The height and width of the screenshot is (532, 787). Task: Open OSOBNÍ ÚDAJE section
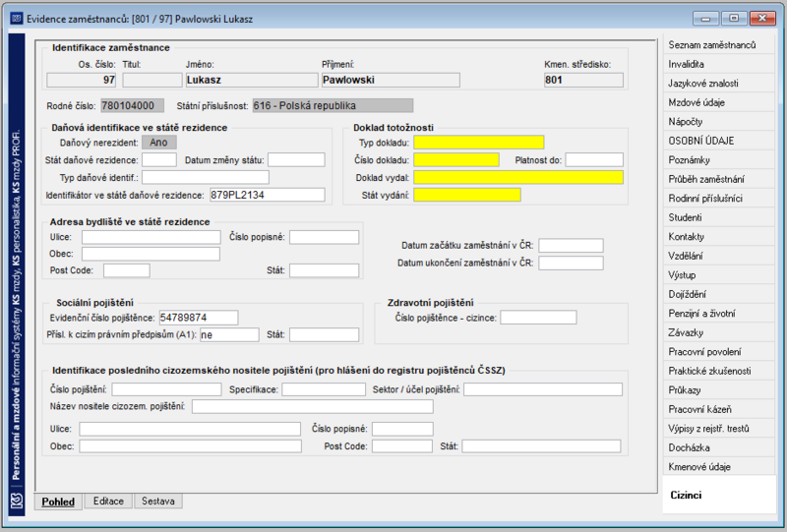click(x=718, y=141)
